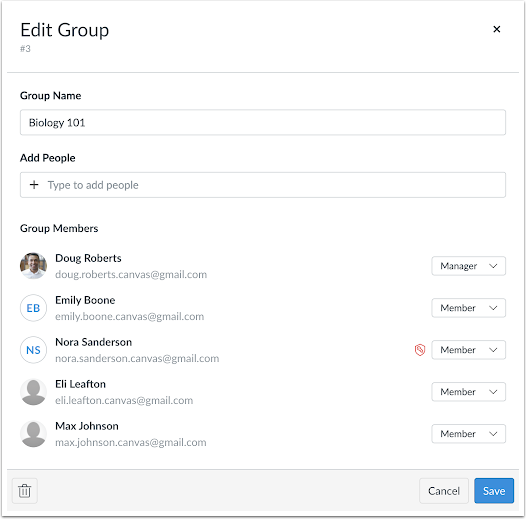
Task: Click Max Johnson's placeholder avatar
Action: coord(33,434)
